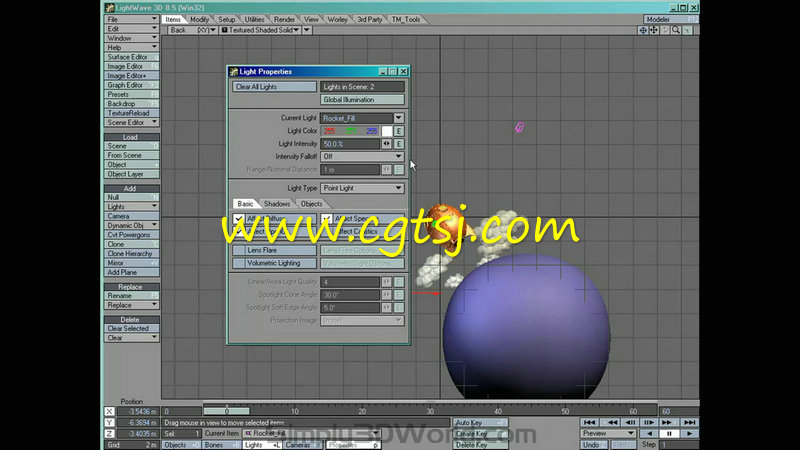Viewport: 800px width, 450px height.
Task: Click the timeline end frame field 60
Action: (x=679, y=411)
